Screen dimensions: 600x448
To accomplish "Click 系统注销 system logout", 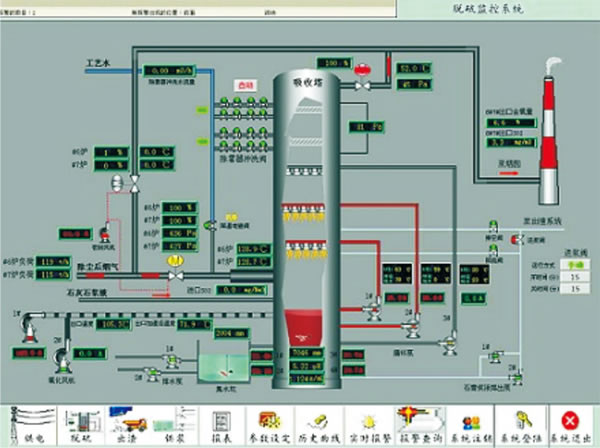I will tap(471, 425).
